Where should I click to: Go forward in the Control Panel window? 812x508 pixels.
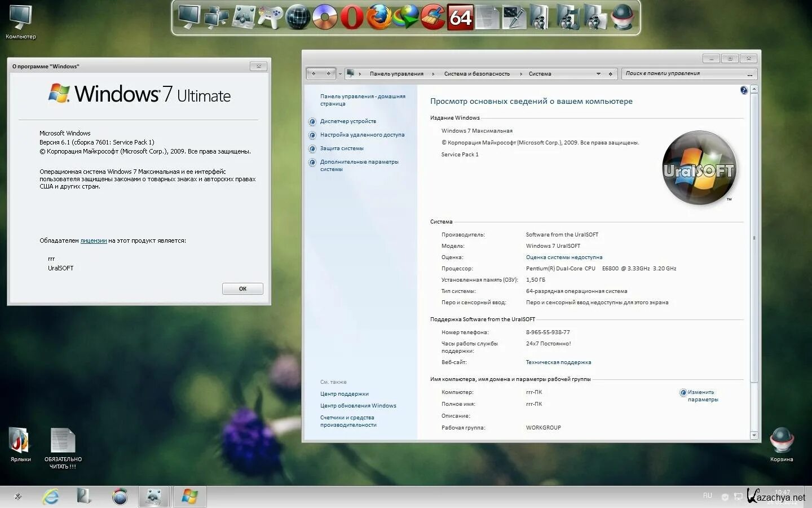(x=328, y=73)
